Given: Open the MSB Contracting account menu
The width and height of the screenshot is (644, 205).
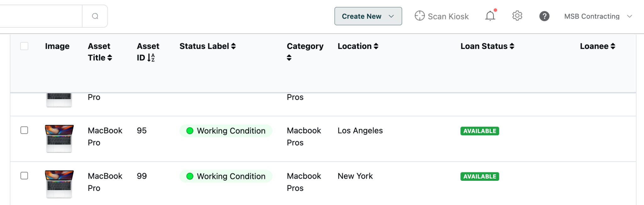Looking at the screenshot, I should click(x=598, y=16).
